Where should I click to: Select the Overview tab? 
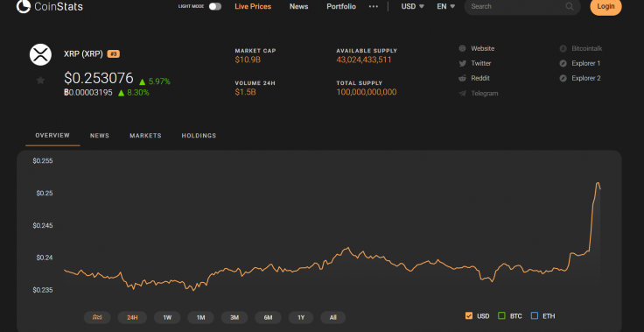(x=52, y=136)
